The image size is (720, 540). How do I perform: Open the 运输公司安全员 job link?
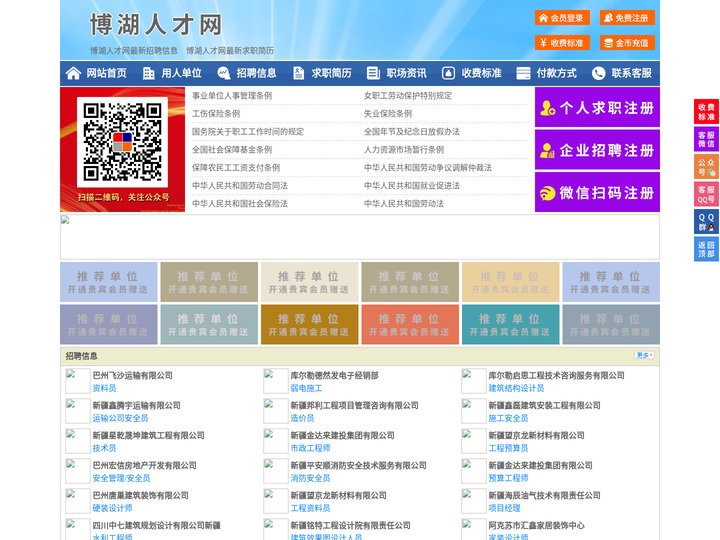pos(120,418)
